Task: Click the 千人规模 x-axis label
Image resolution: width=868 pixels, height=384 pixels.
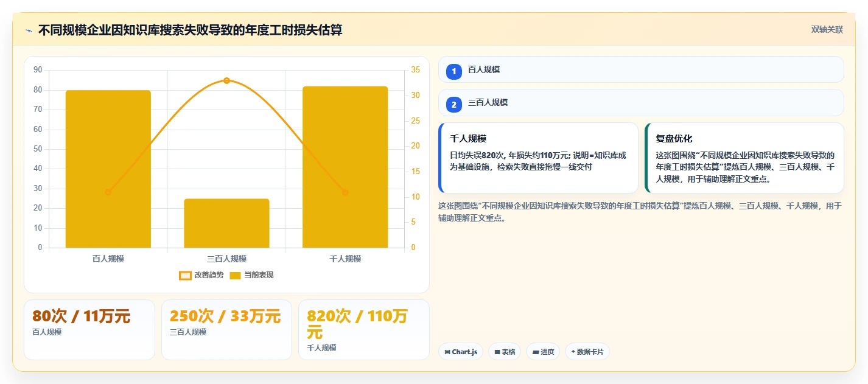Action: tap(345, 259)
